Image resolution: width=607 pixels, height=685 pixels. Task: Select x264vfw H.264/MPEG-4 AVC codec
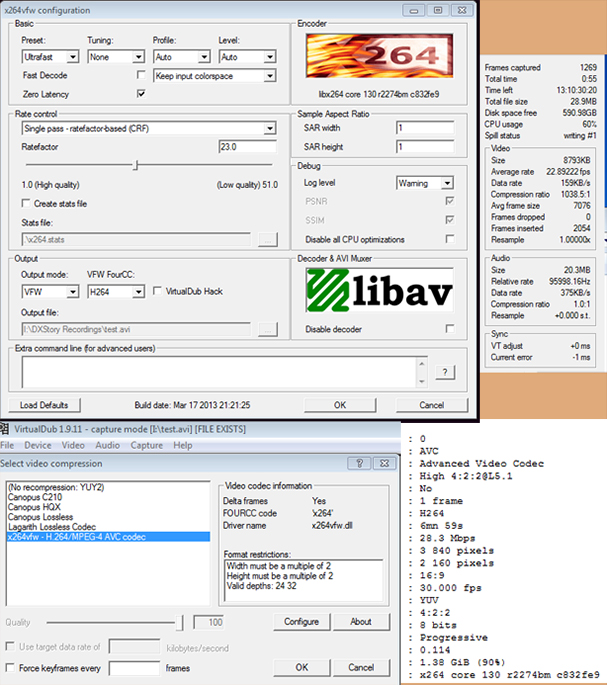(x=108, y=537)
